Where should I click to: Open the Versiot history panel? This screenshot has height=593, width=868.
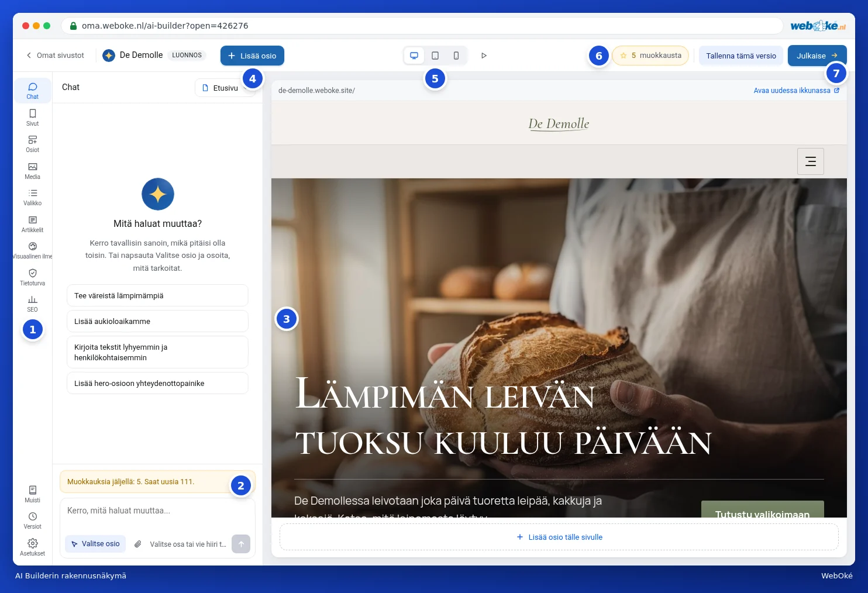click(x=33, y=520)
